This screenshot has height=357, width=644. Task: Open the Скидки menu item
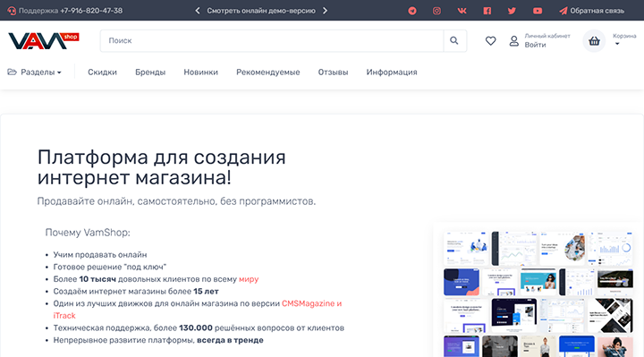click(x=102, y=72)
